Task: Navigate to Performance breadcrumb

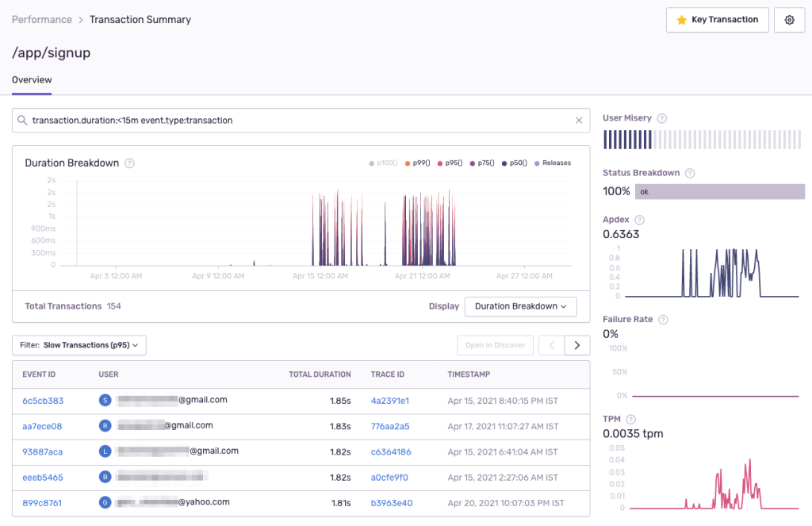Action: click(41, 20)
